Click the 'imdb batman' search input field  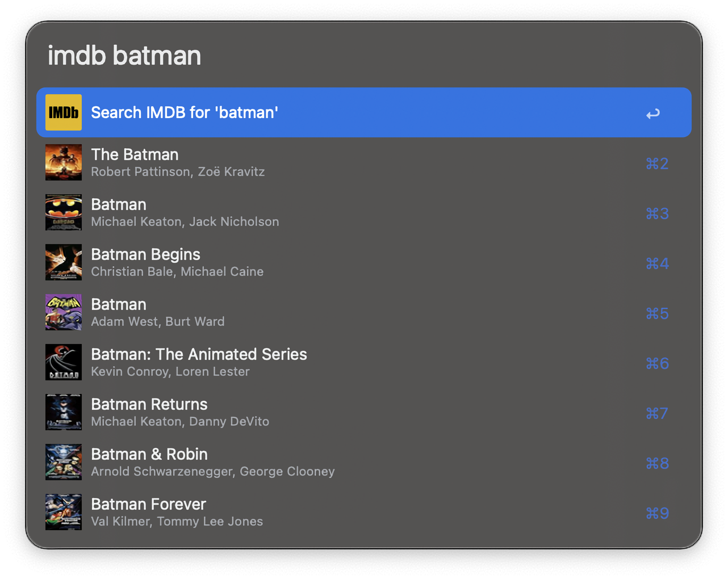363,56
